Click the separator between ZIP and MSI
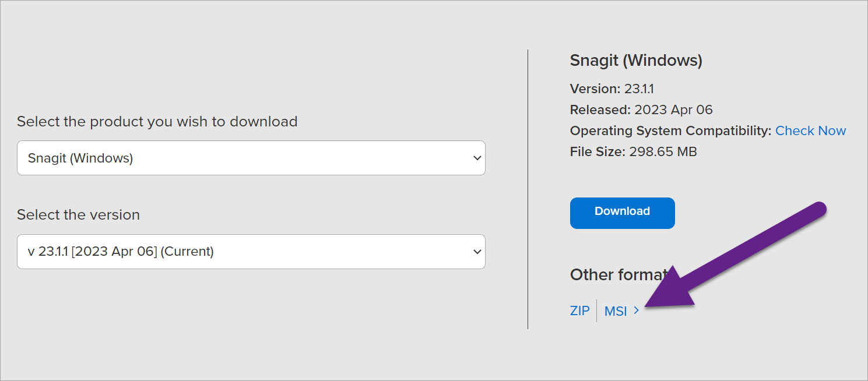868x381 pixels. click(x=597, y=311)
